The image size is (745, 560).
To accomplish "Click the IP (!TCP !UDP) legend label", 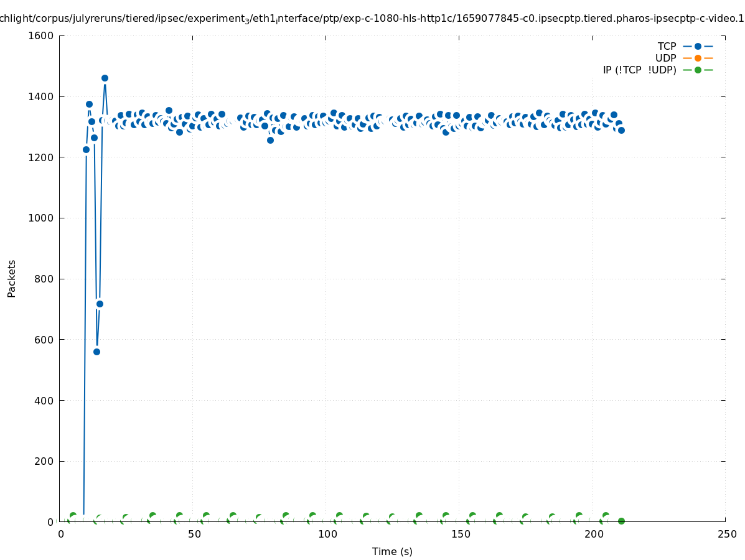I will tap(639, 70).
